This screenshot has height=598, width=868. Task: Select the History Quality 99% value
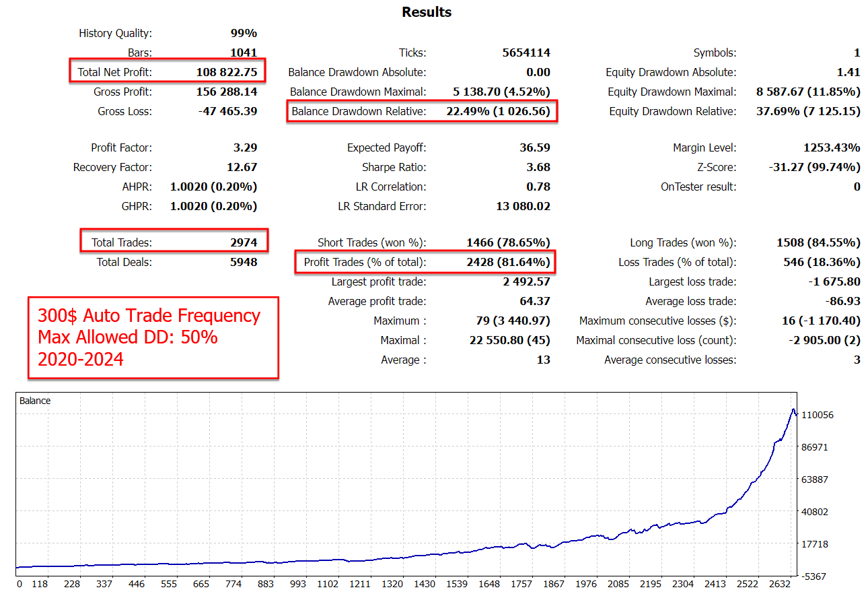[x=244, y=33]
